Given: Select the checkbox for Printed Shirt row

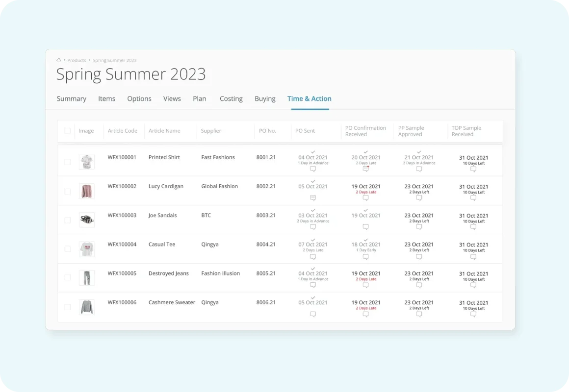Looking at the screenshot, I should pos(67,162).
